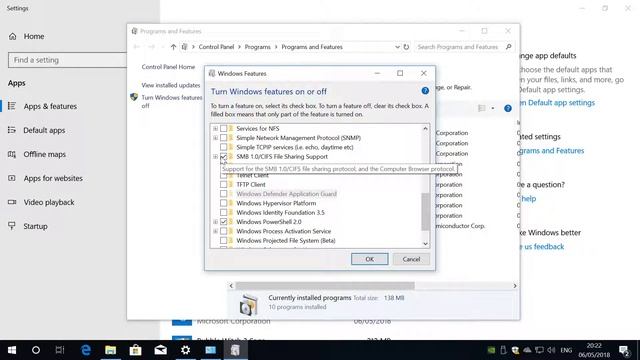
Task: Expand Windows Process Activation Service node
Action: tap(215, 231)
